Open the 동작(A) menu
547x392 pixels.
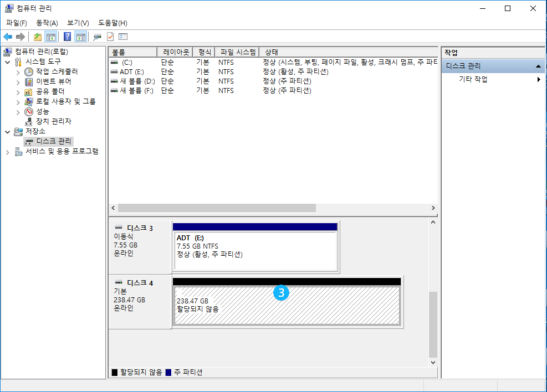pos(47,23)
